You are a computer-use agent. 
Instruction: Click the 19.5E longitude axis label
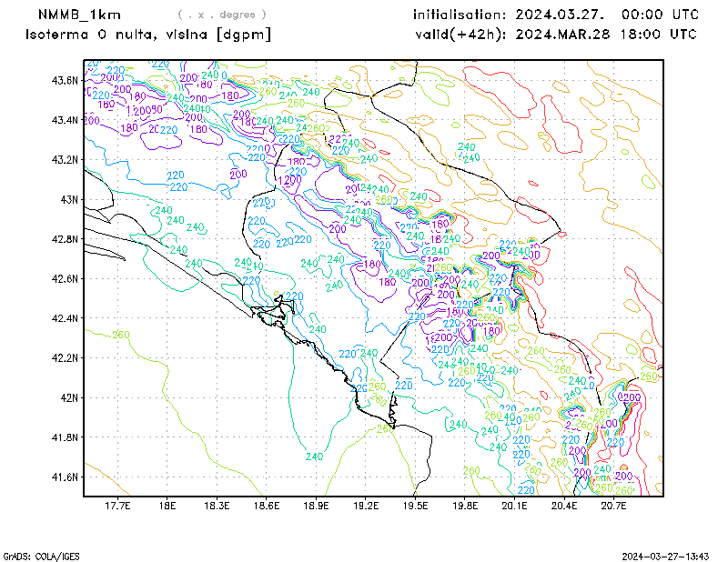tap(416, 506)
